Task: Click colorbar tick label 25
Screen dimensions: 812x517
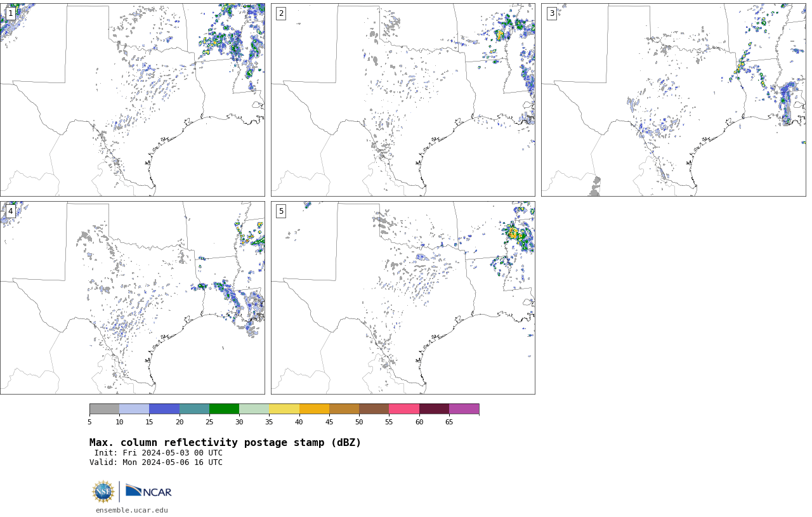Action: tap(209, 422)
